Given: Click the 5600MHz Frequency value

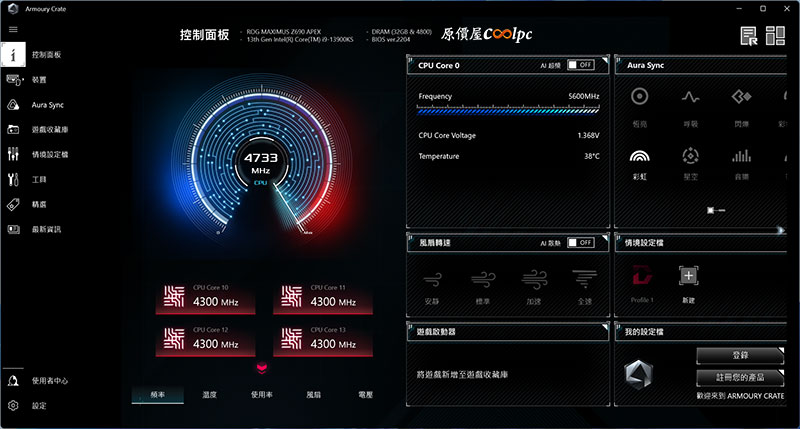Looking at the screenshot, I should [584, 96].
